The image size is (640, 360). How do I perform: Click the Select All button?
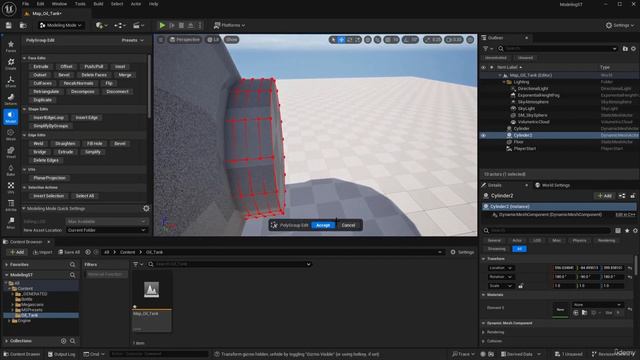(85, 196)
